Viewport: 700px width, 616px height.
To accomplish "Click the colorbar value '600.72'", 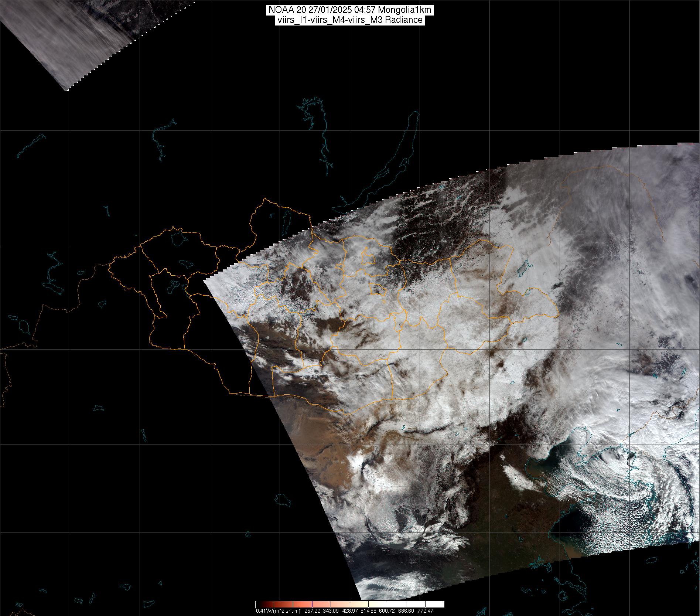I will coord(387,611).
